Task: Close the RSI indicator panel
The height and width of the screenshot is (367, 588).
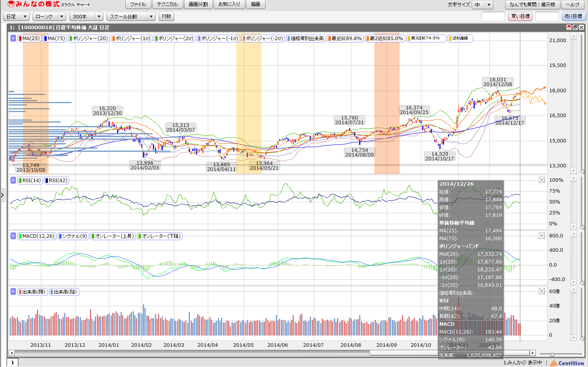Action: pyautogui.click(x=541, y=180)
